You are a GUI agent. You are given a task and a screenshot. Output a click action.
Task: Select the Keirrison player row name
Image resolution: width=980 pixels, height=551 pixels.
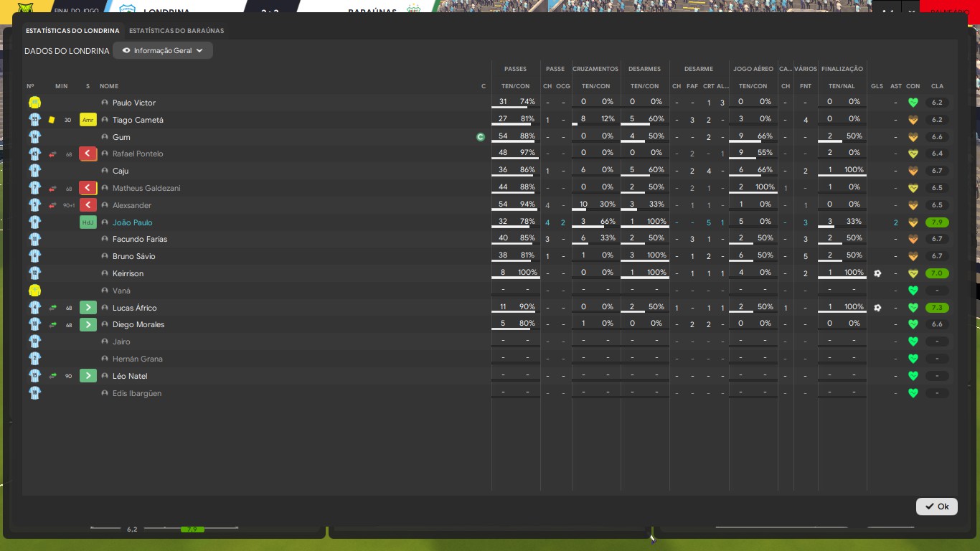tap(128, 273)
